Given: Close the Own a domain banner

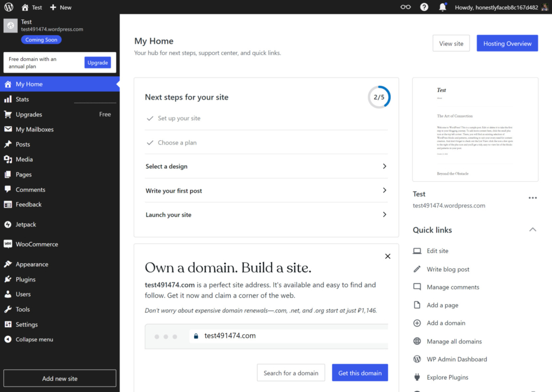Looking at the screenshot, I should 388,256.
